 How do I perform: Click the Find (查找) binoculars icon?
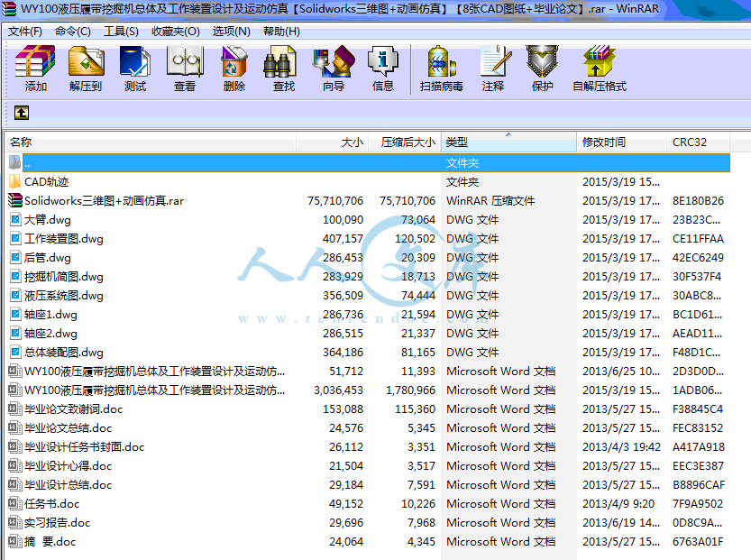tap(280, 61)
